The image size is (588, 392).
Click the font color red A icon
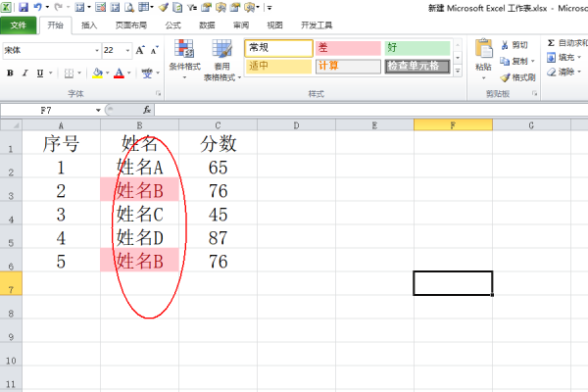tap(119, 73)
